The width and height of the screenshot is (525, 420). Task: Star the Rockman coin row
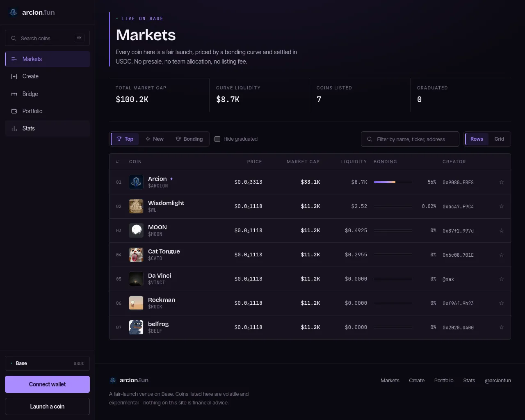501,303
